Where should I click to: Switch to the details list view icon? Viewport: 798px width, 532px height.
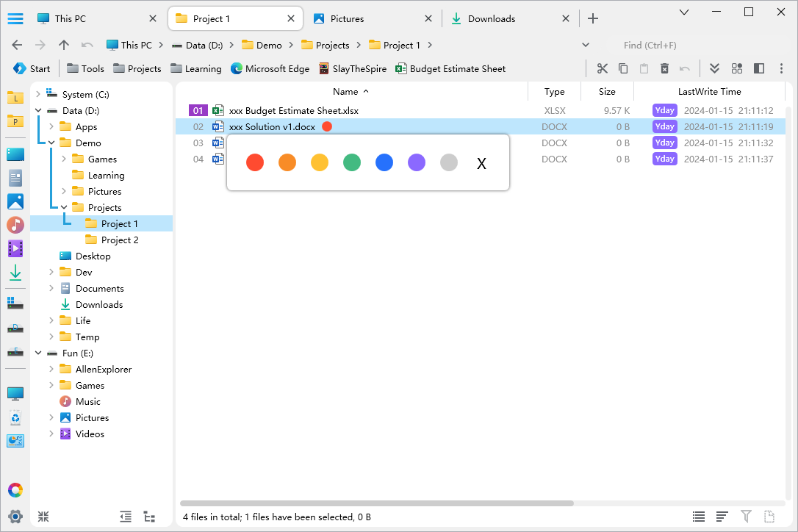[x=699, y=517]
